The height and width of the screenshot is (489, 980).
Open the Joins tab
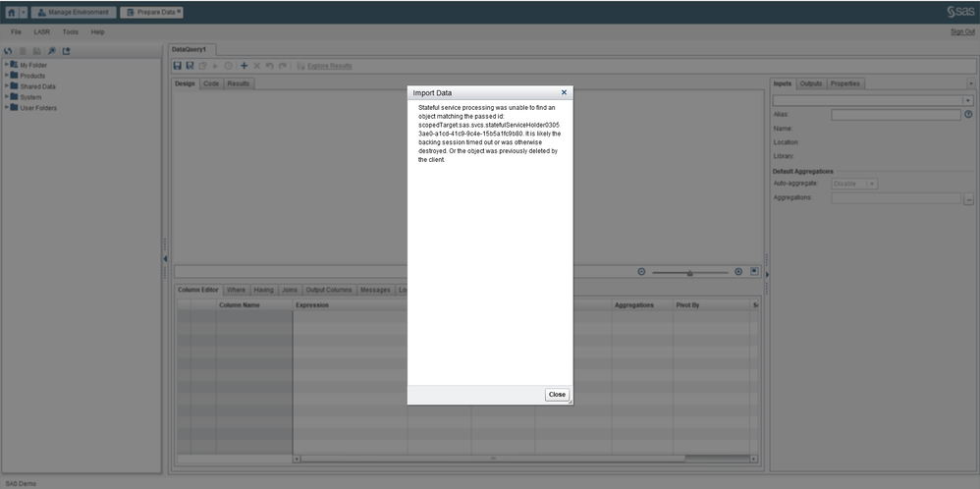click(290, 290)
